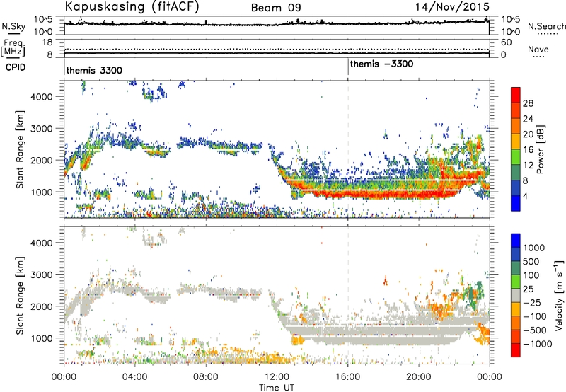Click the 'Kapuskasing (fitACF)' plot title
The width and height of the screenshot is (566, 392).
(132, 6)
